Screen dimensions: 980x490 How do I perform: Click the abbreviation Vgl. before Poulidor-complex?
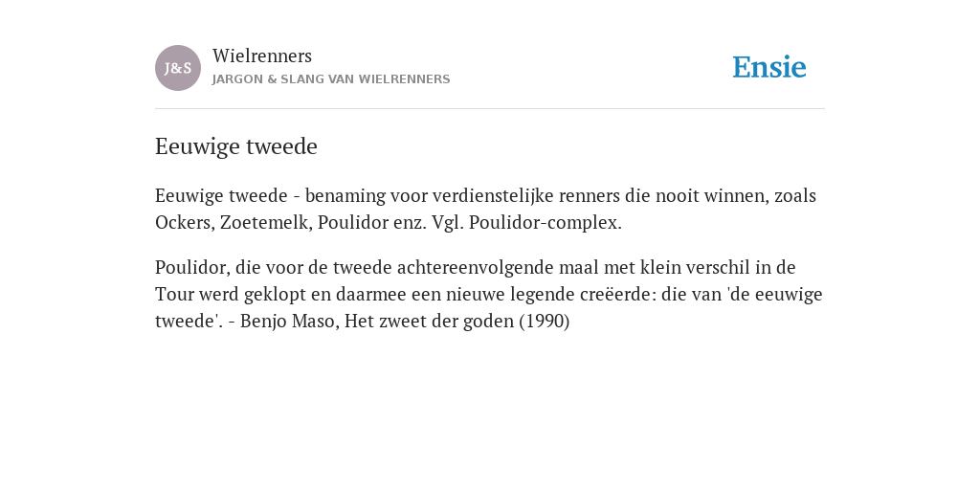pos(448,223)
